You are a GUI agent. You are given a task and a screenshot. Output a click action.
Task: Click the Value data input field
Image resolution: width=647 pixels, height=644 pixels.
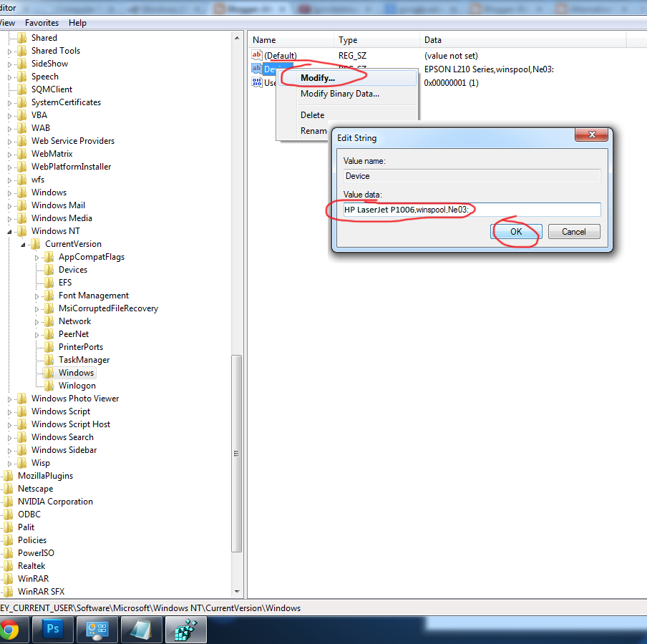point(472,210)
